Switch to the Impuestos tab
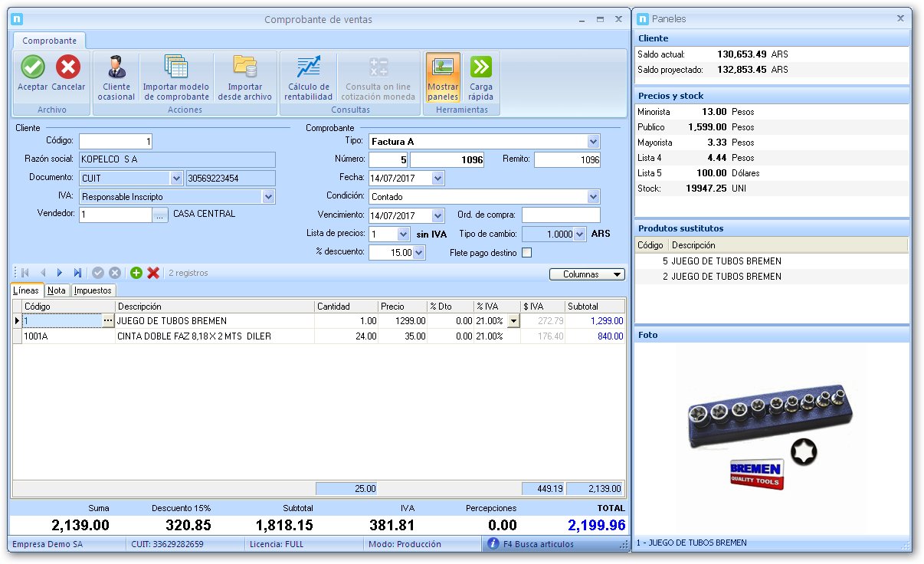 [x=93, y=290]
